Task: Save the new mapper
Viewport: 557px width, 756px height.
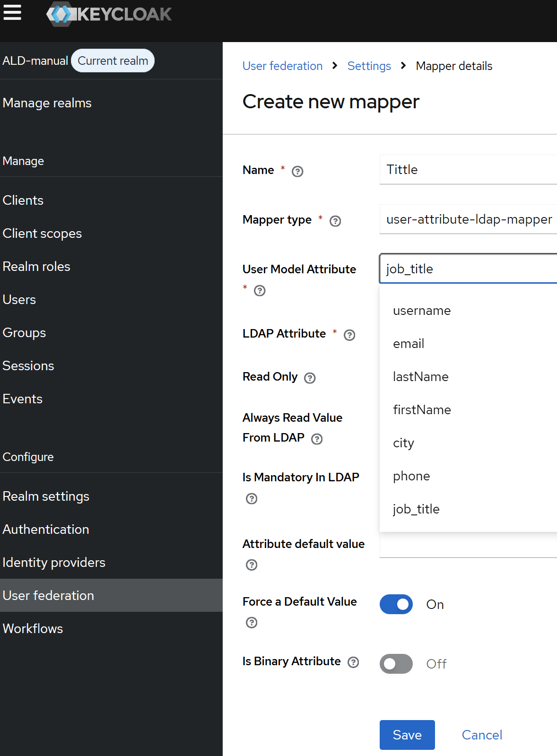Action: click(x=407, y=735)
